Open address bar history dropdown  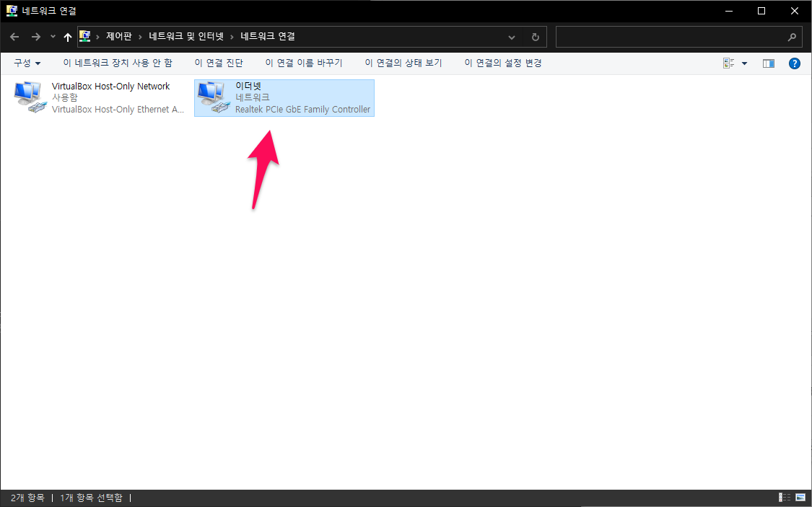[x=512, y=38]
